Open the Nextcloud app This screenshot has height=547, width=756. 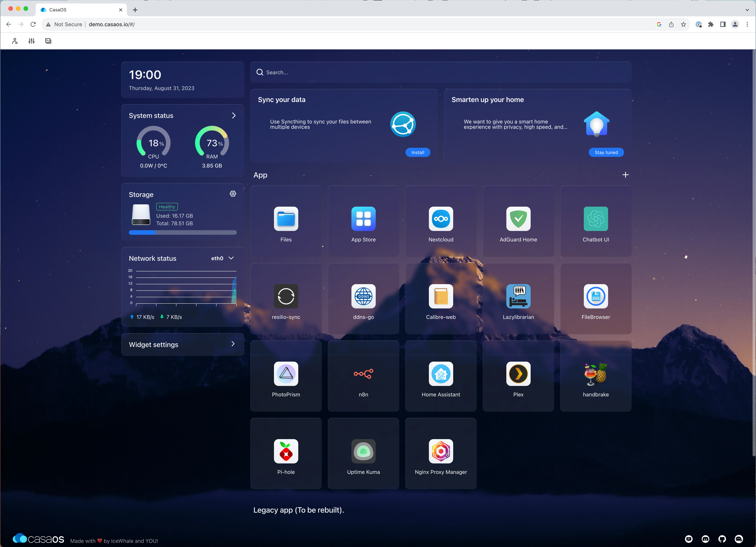pyautogui.click(x=441, y=219)
